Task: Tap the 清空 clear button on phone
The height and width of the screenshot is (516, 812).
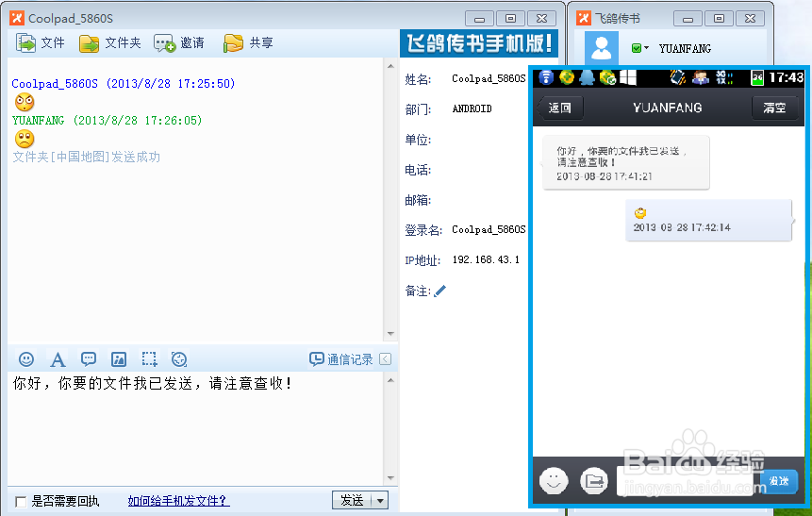Action: 774,108
